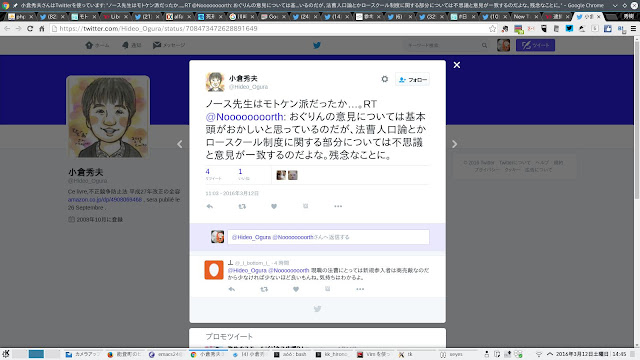640x360 pixels.
Task: Show the next tweet with the right arrow
Action: 454,144
